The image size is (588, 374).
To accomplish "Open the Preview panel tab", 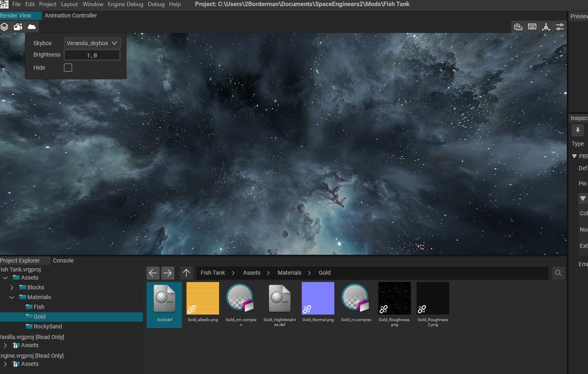I will tap(579, 16).
